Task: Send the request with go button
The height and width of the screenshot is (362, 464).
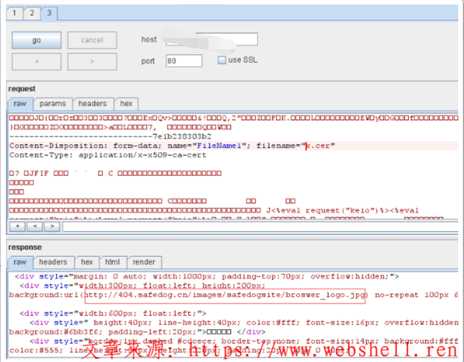Action: [36, 40]
